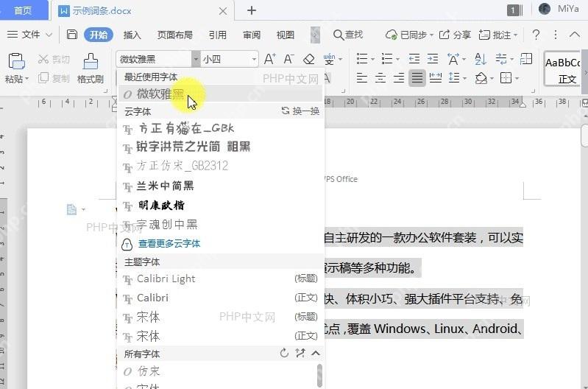Increase font size with A+ icon
The image size is (588, 389).
(269, 59)
